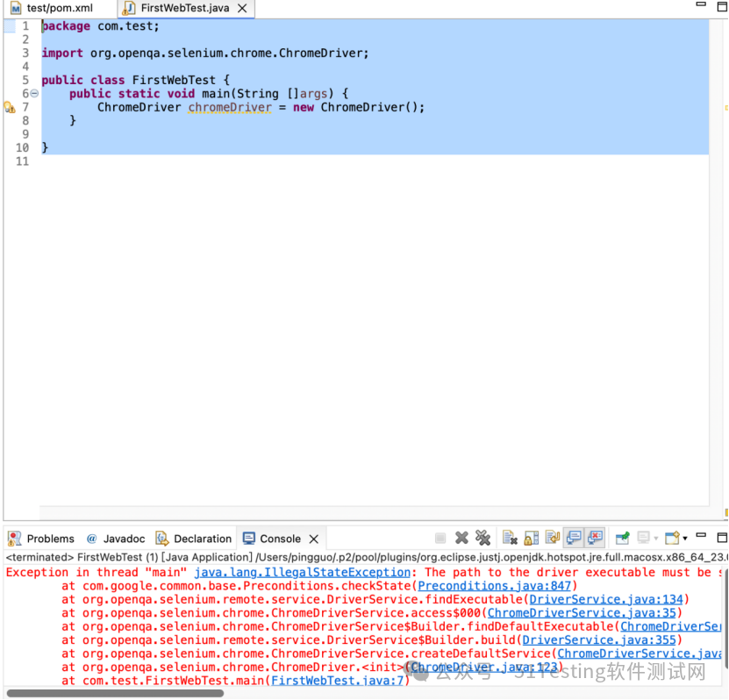Toggle Pin Console
This screenshot has width=729, height=700.
click(623, 538)
